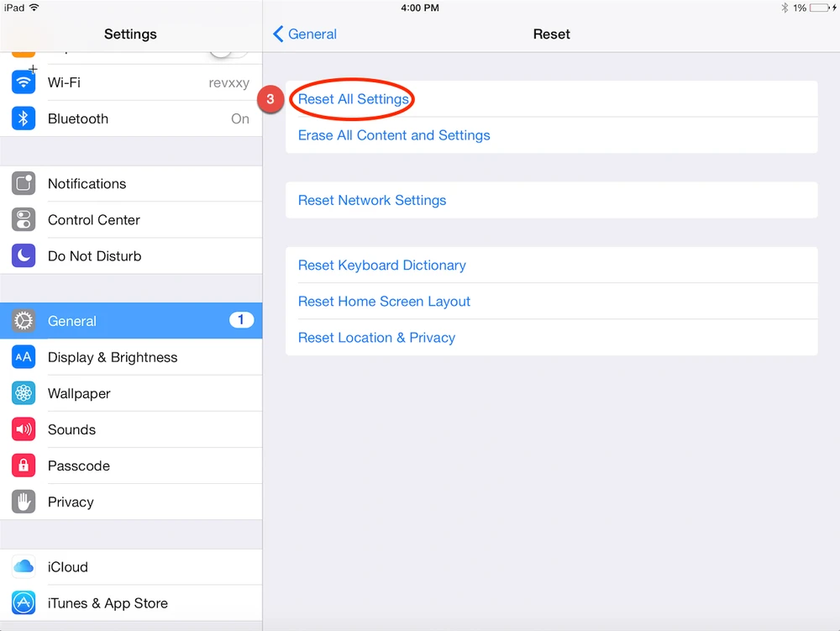Open Notifications via its sidebar icon
The width and height of the screenshot is (840, 631).
(x=23, y=183)
